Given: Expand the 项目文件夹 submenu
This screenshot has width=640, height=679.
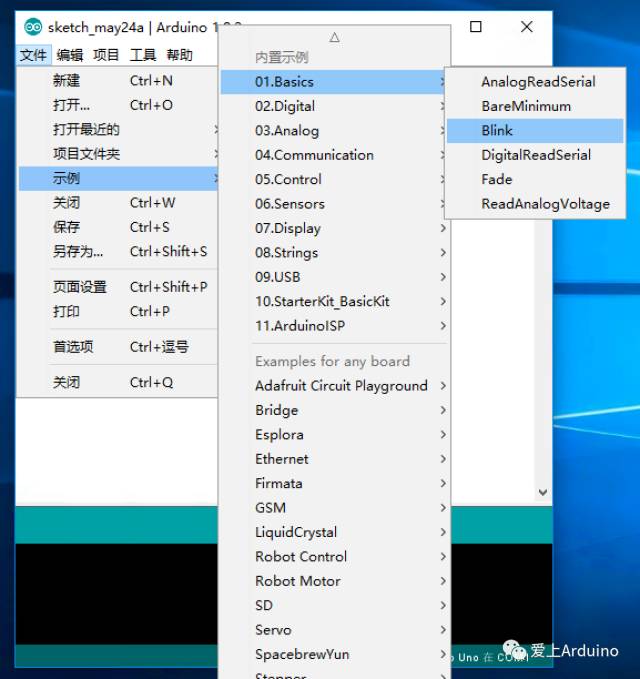Looking at the screenshot, I should [118, 154].
